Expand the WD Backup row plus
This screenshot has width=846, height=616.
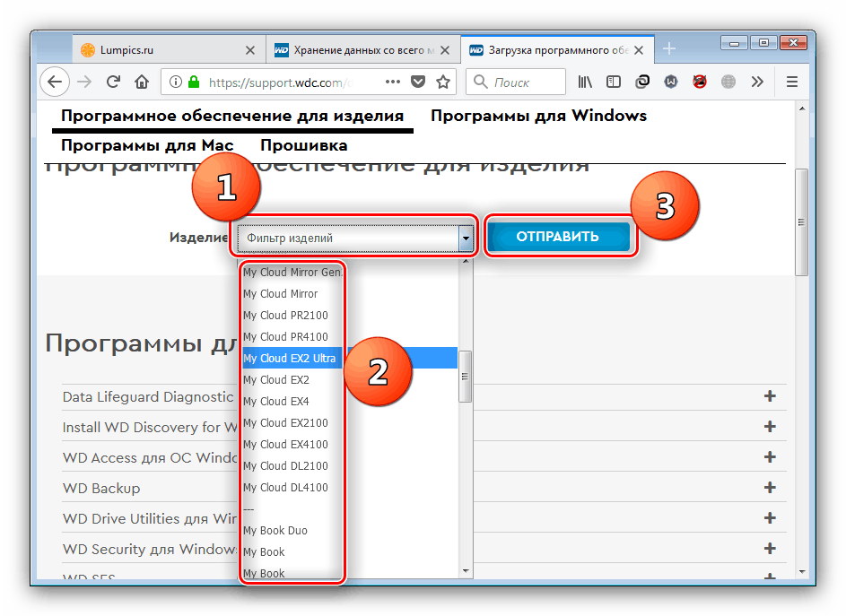pos(770,488)
